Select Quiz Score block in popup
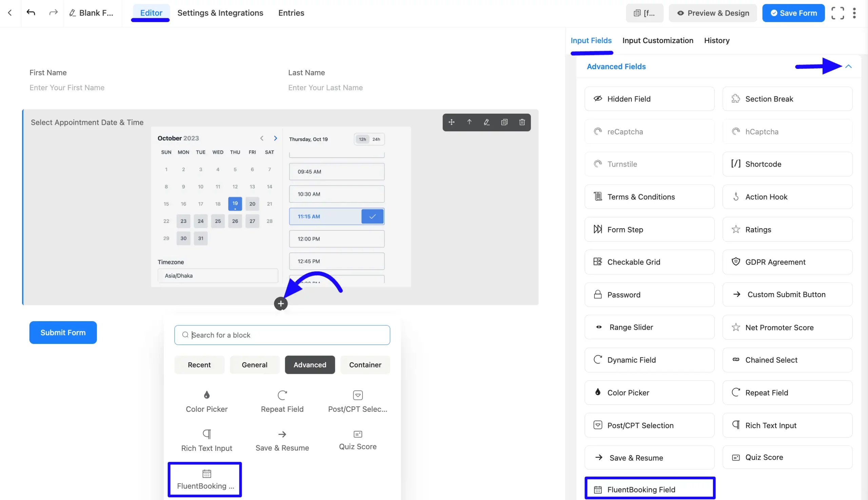The height and width of the screenshot is (500, 868). [358, 441]
